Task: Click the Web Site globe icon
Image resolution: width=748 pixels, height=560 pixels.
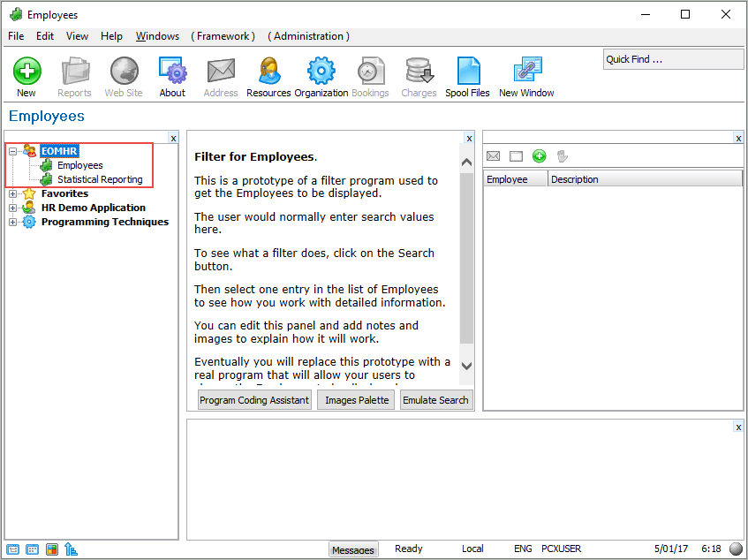Action: pyautogui.click(x=124, y=71)
